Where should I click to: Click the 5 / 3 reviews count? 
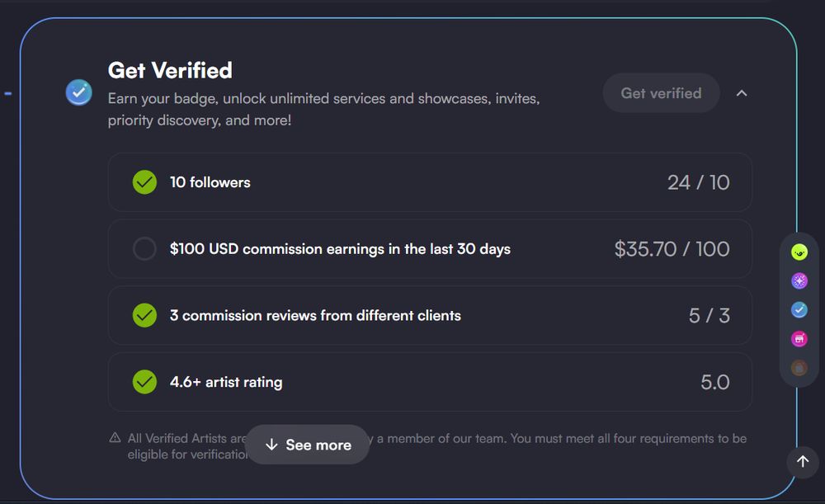709,315
